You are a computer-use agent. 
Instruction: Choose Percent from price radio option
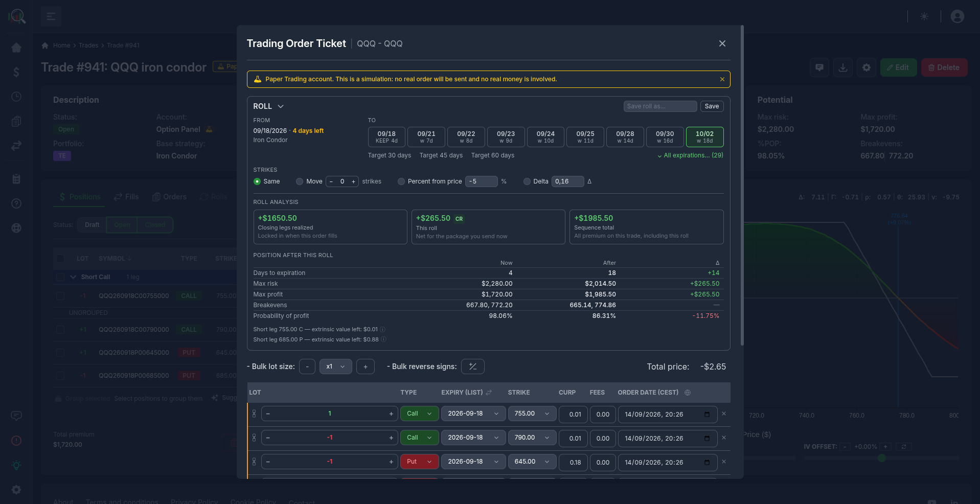pos(401,181)
